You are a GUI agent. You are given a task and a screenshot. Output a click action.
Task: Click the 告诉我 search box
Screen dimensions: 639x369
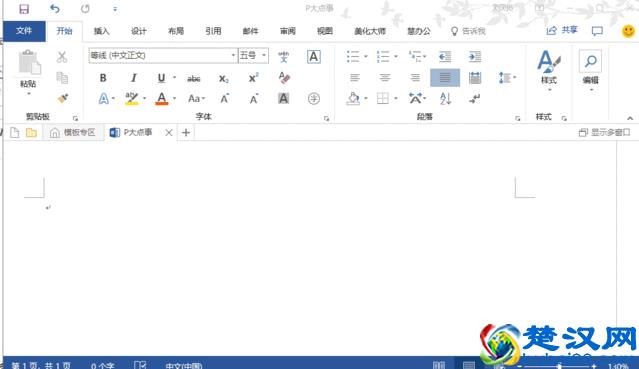tap(469, 31)
